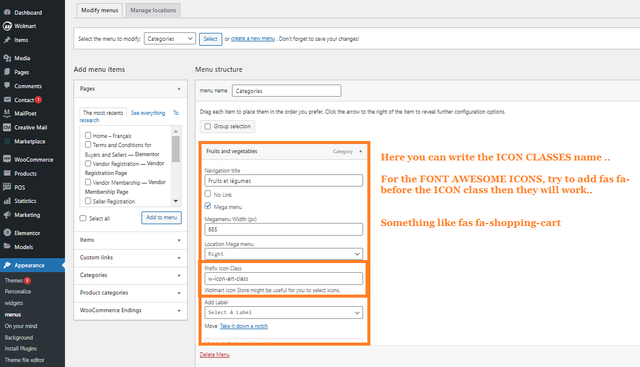Switch to the Manage locations tab
The height and width of the screenshot is (367, 640).
pos(153,10)
